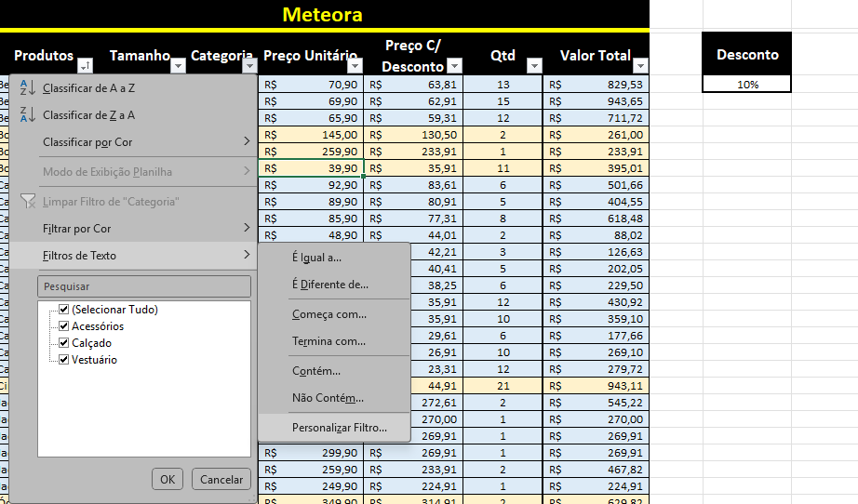Click the Z to A sort icon

27,114
